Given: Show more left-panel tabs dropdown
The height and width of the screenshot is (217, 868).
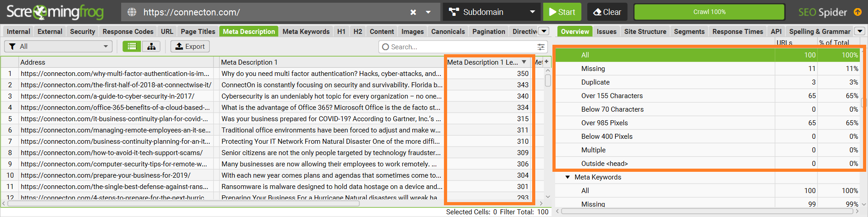Looking at the screenshot, I should (544, 31).
